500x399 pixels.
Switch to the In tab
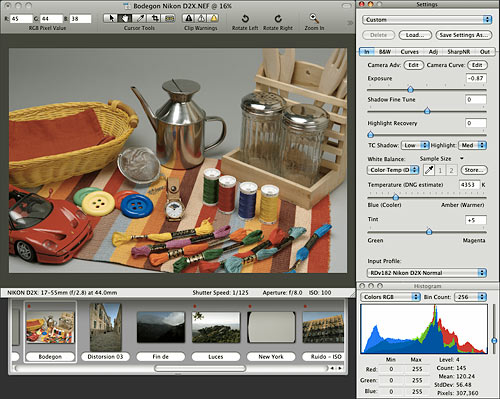366,52
